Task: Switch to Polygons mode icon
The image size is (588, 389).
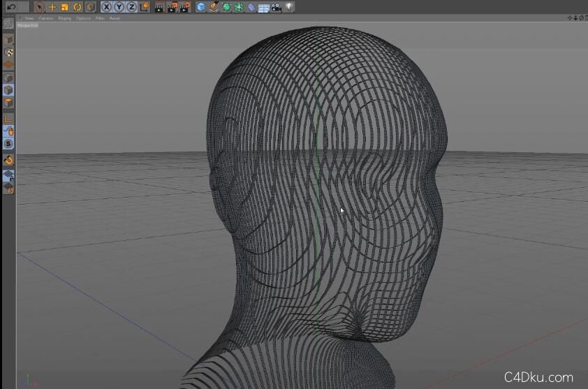Action: pos(8,103)
